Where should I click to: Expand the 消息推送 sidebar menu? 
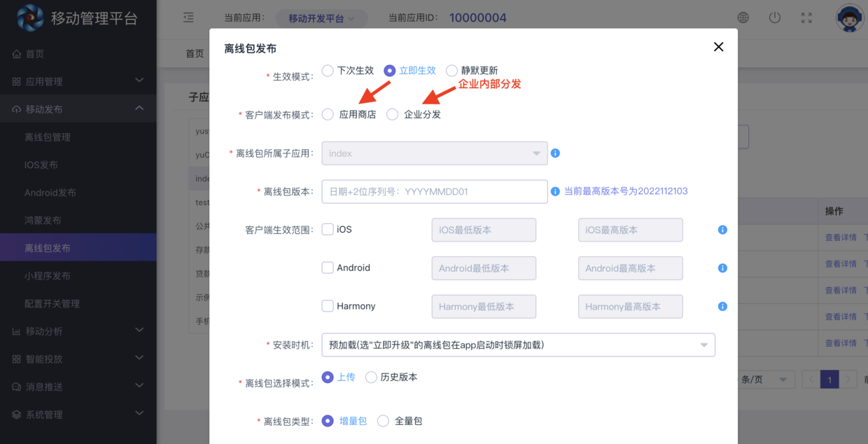click(x=139, y=385)
